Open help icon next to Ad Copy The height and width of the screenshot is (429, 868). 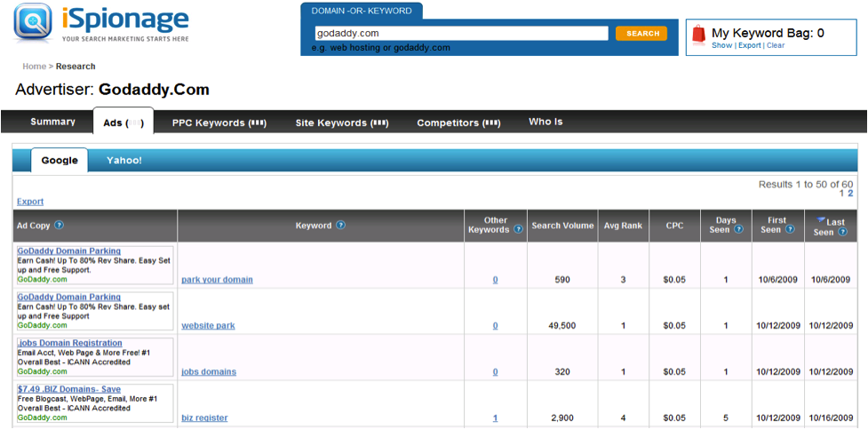(60, 226)
